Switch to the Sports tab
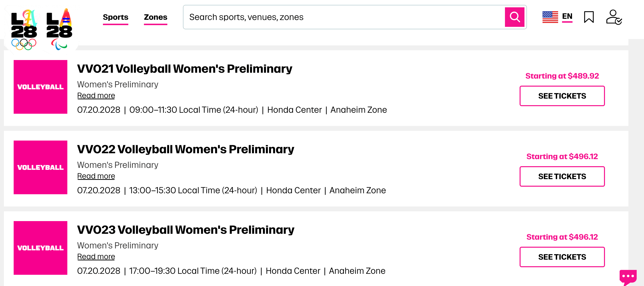 coord(116,17)
